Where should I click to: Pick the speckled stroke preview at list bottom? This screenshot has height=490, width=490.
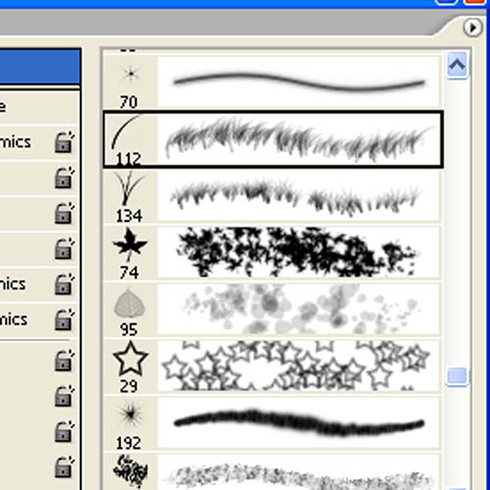click(298, 473)
